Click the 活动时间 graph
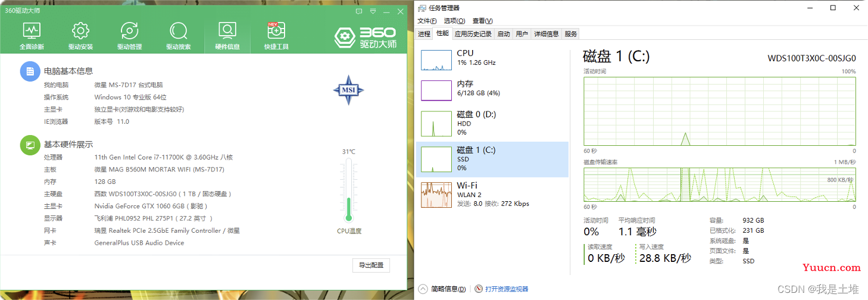The image size is (868, 300). click(720, 110)
